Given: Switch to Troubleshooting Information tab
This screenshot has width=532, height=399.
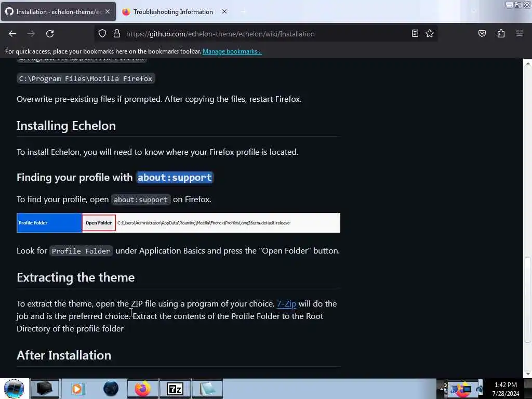Looking at the screenshot, I should tap(173, 12).
